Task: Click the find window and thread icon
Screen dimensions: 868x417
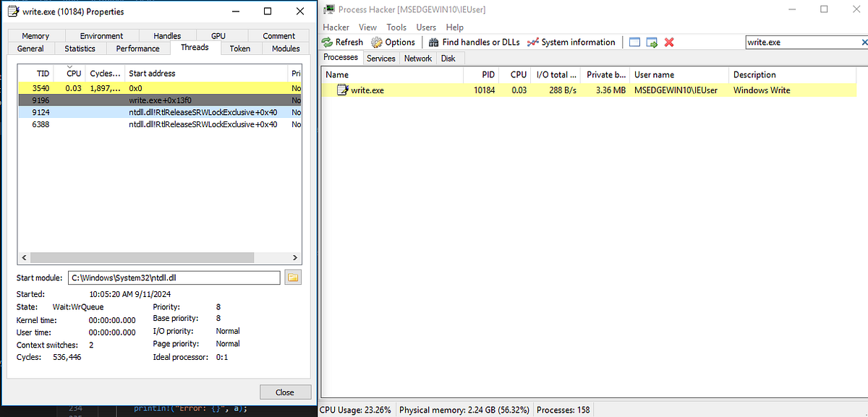Action: 652,42
